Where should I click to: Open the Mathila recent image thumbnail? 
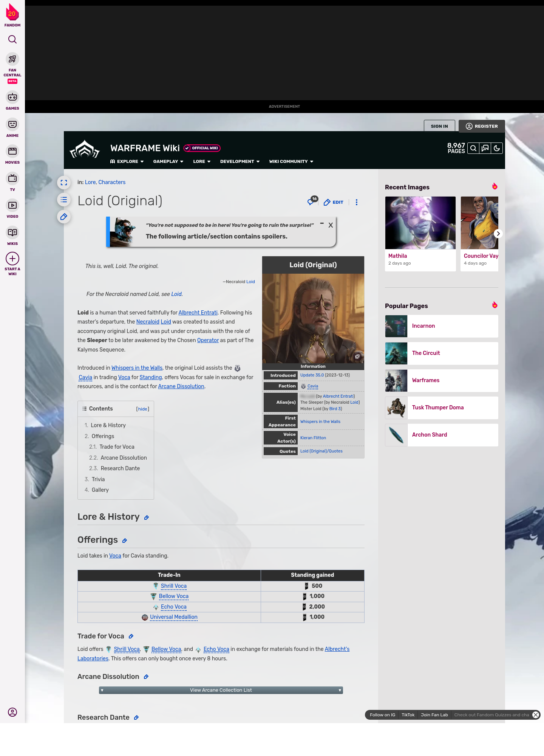coord(420,223)
